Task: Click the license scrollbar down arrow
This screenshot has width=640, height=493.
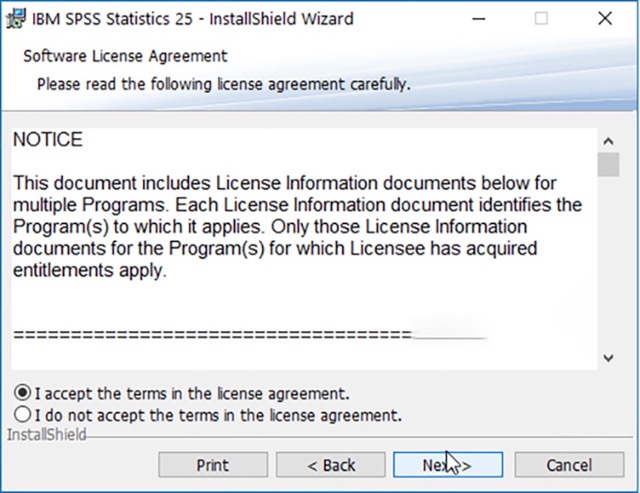Action: (x=608, y=358)
